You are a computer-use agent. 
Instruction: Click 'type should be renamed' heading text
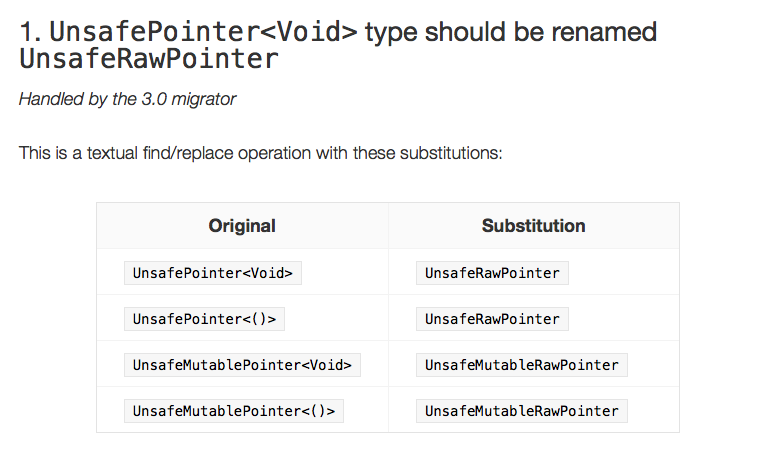[511, 32]
